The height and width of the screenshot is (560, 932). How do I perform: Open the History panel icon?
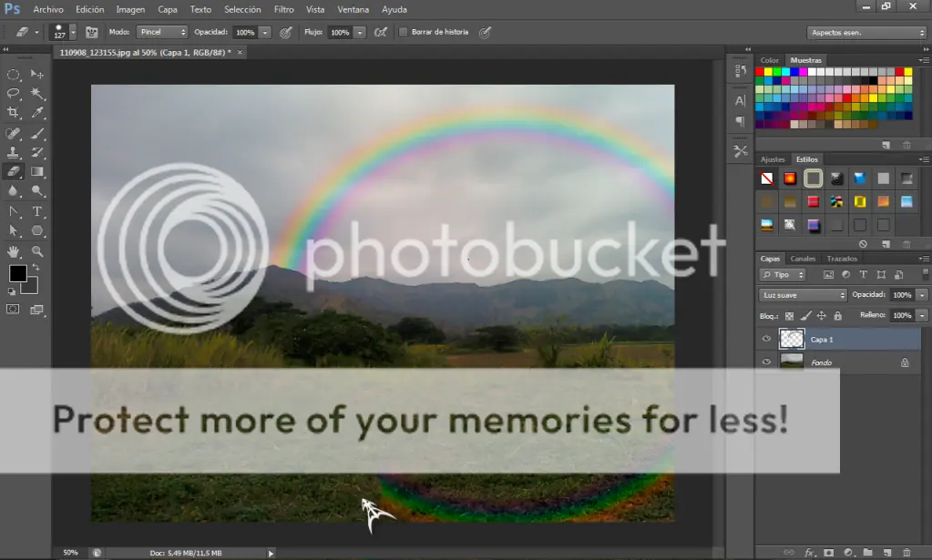pos(741,71)
